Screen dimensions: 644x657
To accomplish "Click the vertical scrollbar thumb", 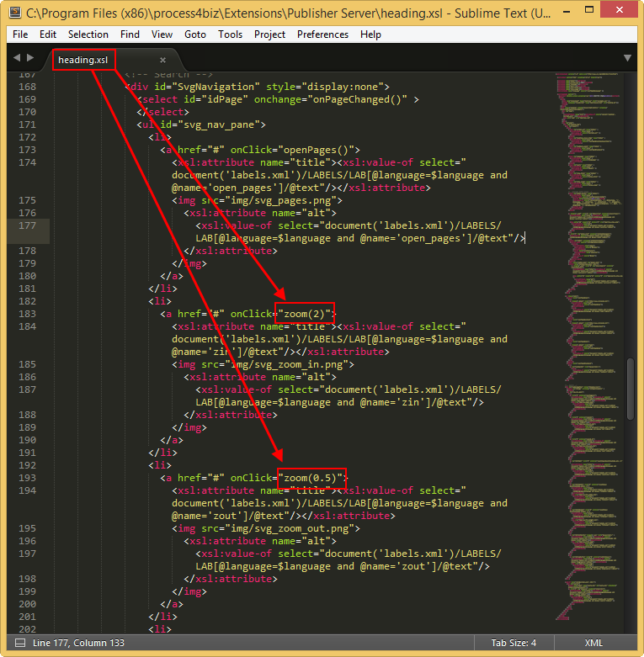I will [631, 389].
